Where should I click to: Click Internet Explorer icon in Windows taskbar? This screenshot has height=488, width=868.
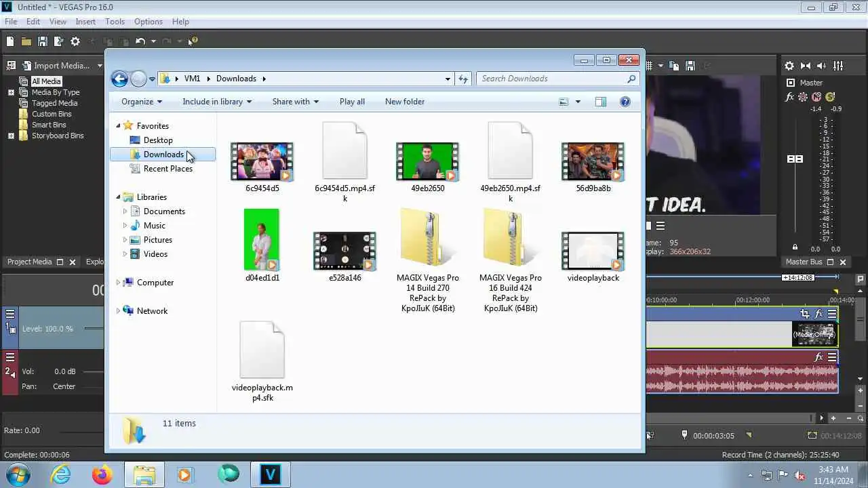pyautogui.click(x=61, y=474)
